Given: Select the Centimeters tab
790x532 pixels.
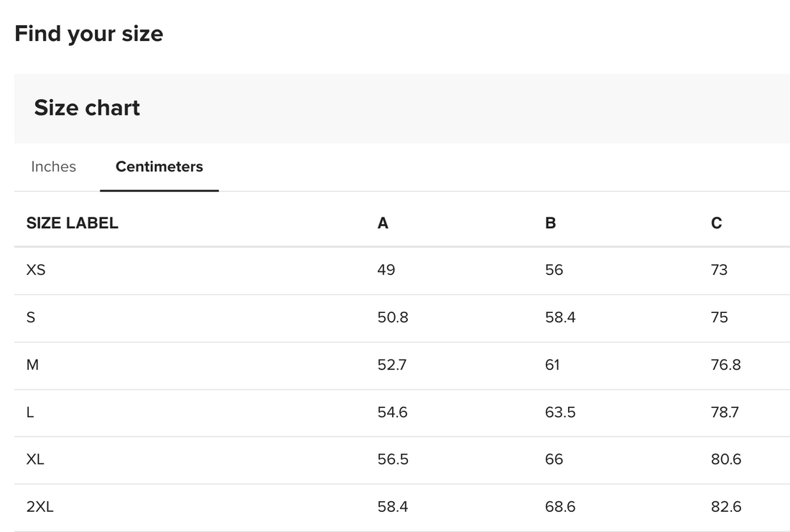Looking at the screenshot, I should click(159, 167).
